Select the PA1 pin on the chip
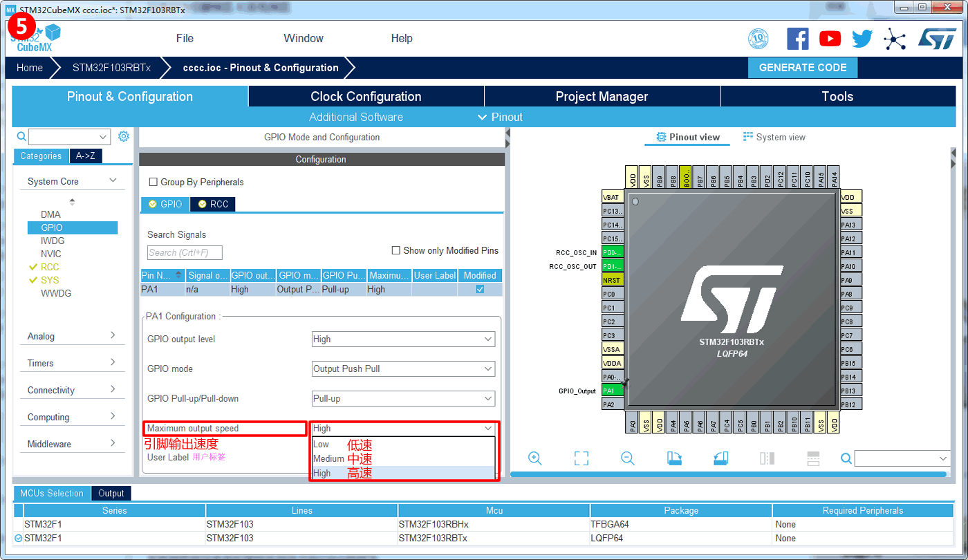The height and width of the screenshot is (560, 968). 613,391
